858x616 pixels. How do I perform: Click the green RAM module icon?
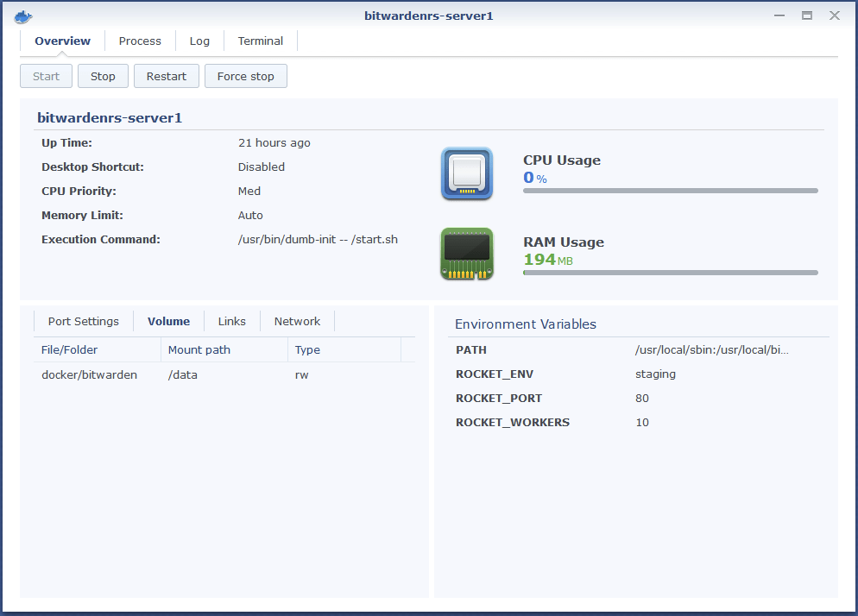click(467, 254)
